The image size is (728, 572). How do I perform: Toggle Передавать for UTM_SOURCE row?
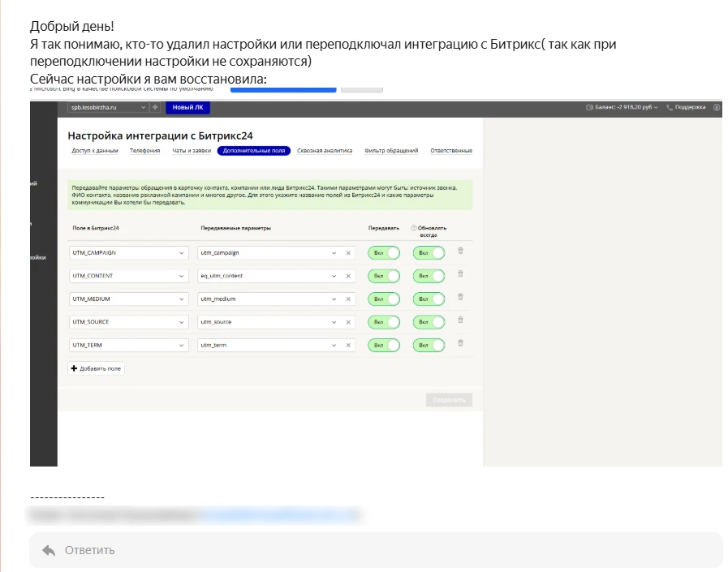tap(384, 322)
